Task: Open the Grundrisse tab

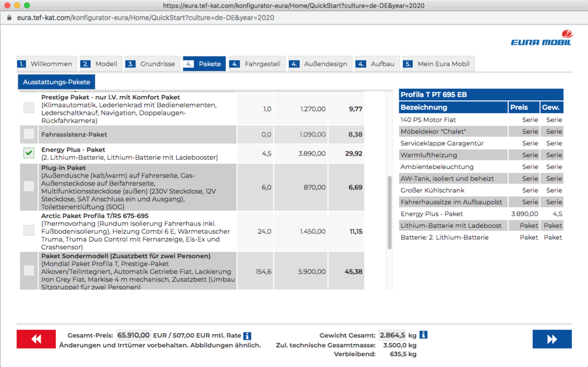Action: pos(152,64)
